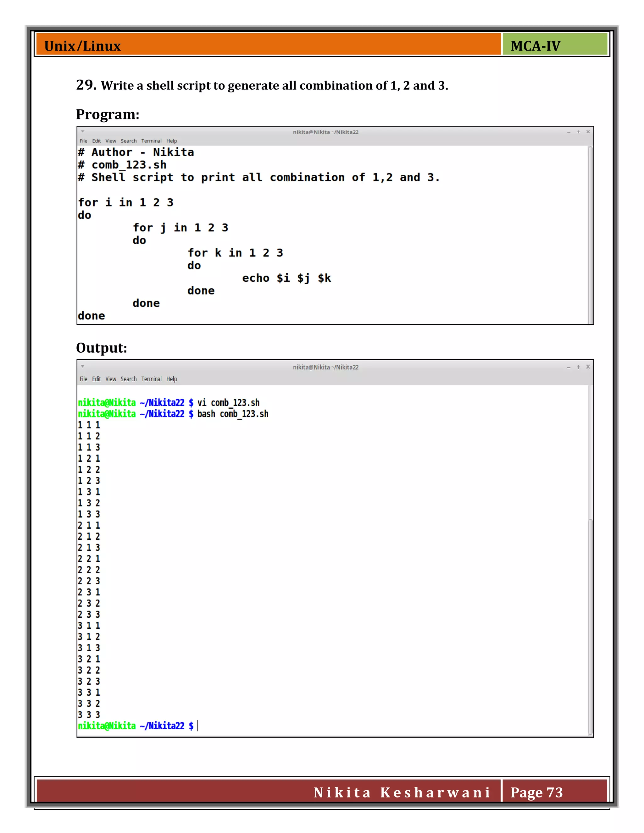644x833 pixels.
Task: Click the 'for k in 1 2 3' line
Action: pos(236,253)
